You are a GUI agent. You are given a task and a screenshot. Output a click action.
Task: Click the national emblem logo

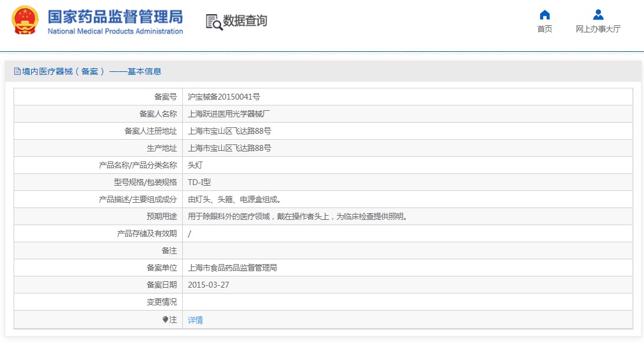tap(25, 20)
